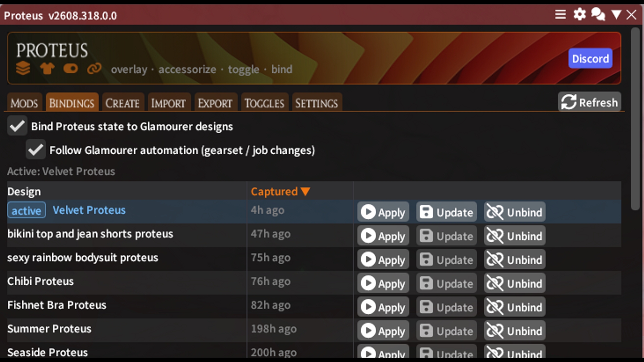
Task: Apply the Chibi Proteus design
Action: pos(383,283)
